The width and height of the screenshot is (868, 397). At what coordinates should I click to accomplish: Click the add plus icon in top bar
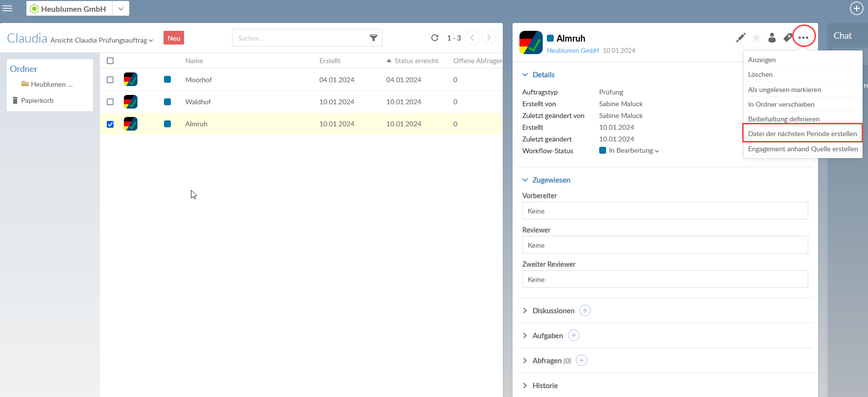point(857,8)
